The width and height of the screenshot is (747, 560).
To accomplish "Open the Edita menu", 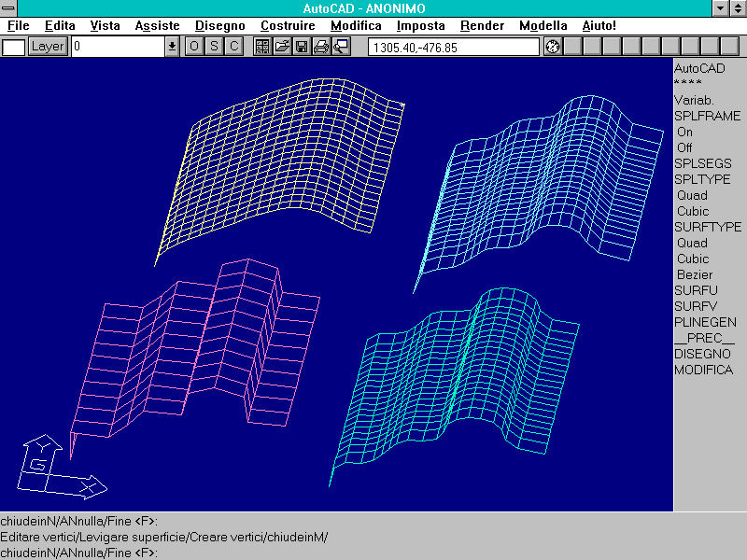I will pyautogui.click(x=60, y=25).
